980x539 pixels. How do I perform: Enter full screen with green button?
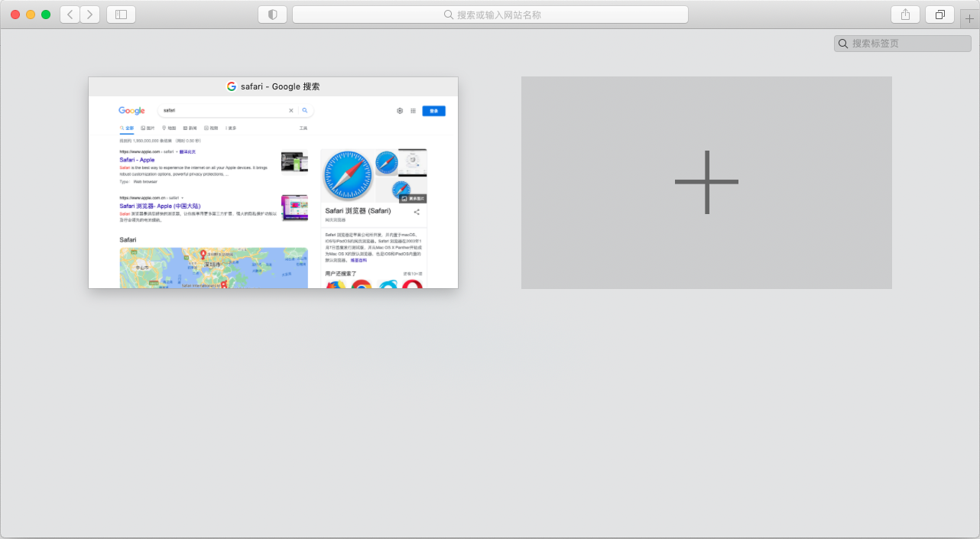click(x=46, y=15)
